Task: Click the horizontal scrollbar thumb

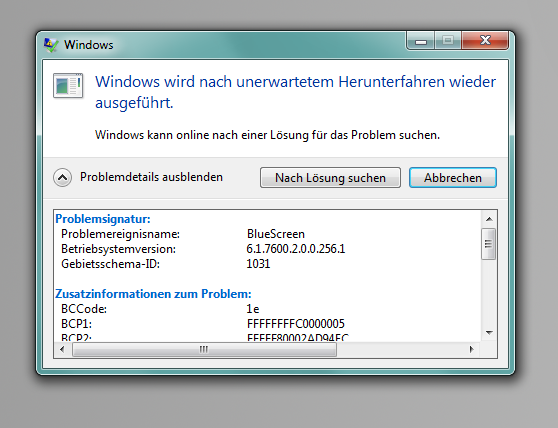Action: (204, 349)
